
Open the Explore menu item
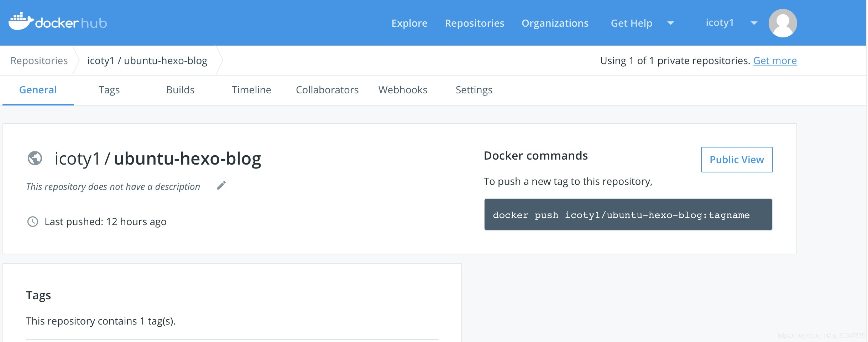(x=409, y=23)
